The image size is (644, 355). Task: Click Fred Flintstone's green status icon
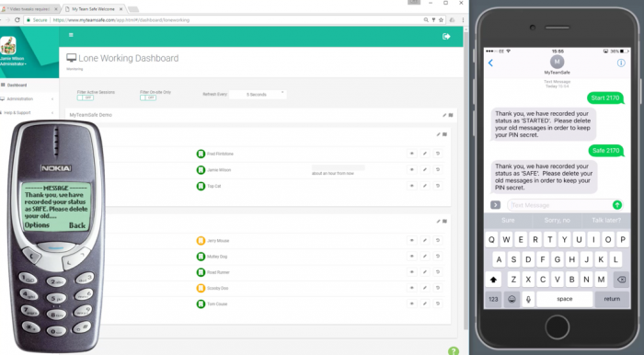pos(201,154)
